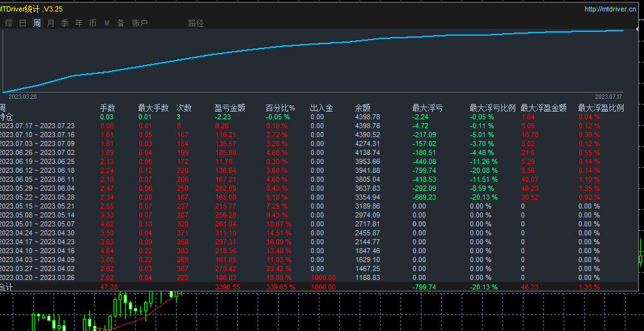Switch to the 日 daily tab

click(x=22, y=24)
